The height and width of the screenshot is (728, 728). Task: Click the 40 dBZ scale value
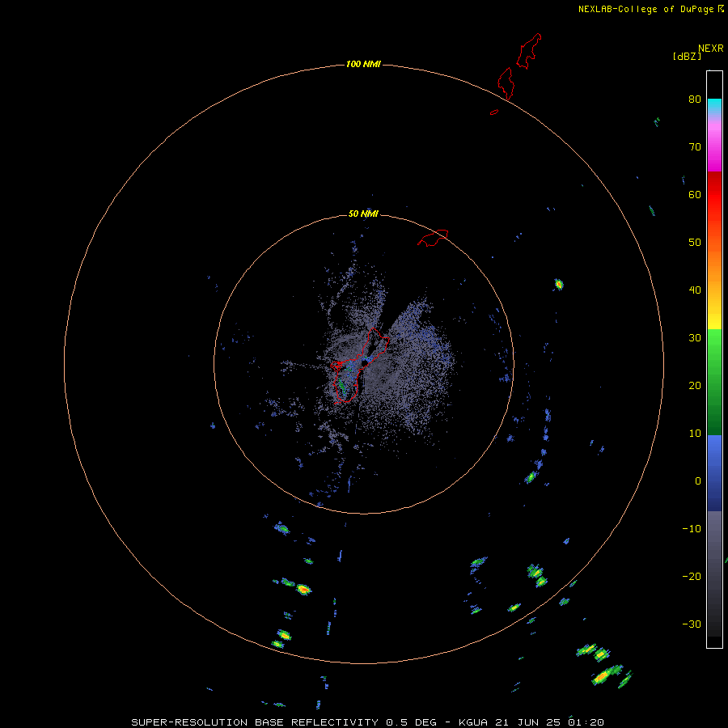[x=695, y=290]
